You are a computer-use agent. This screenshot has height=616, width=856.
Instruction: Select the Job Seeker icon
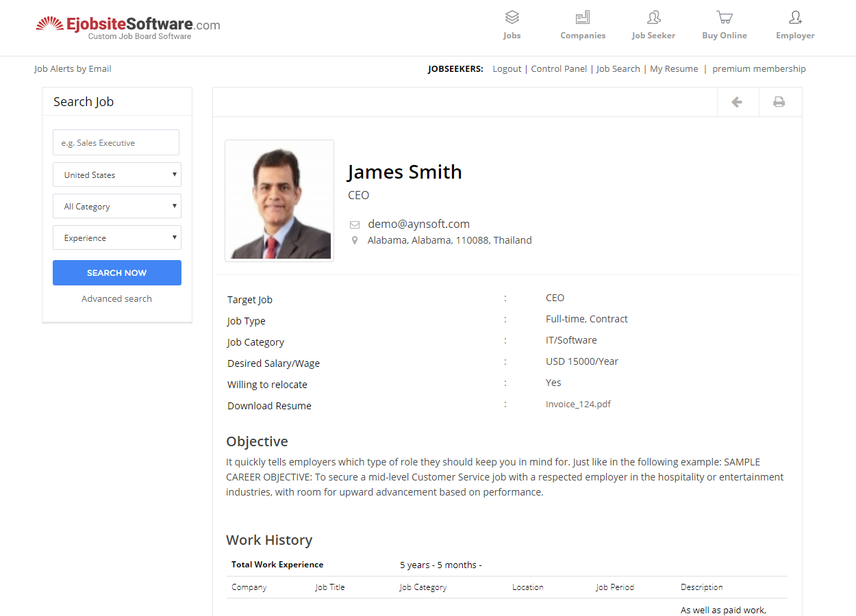pos(653,17)
